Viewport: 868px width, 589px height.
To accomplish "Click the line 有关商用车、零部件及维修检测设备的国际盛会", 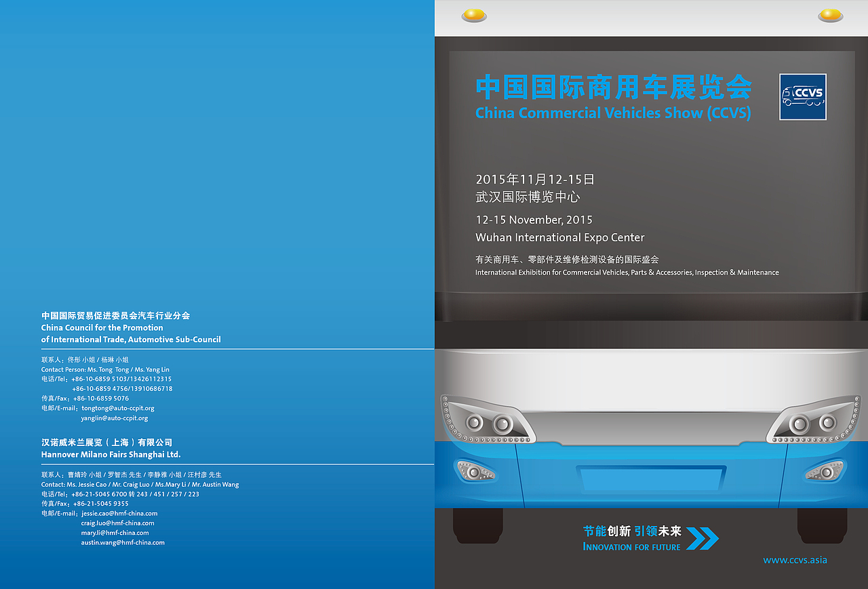I will coord(567,260).
